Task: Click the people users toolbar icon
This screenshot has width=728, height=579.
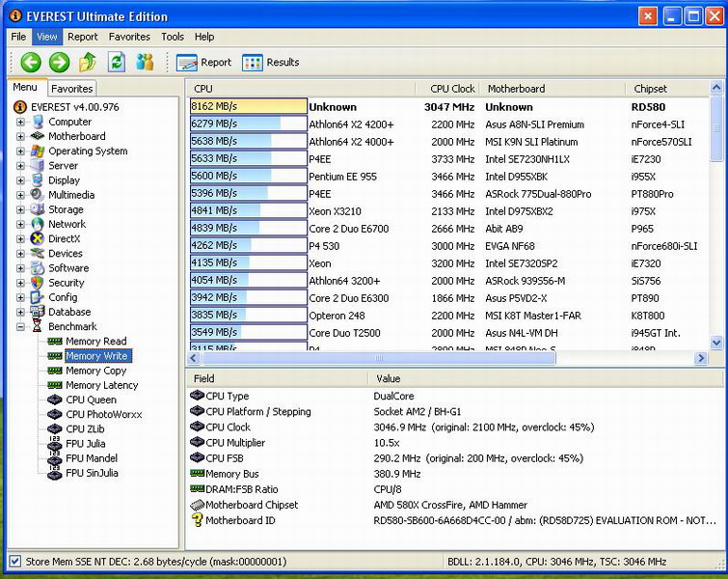Action: click(x=145, y=62)
